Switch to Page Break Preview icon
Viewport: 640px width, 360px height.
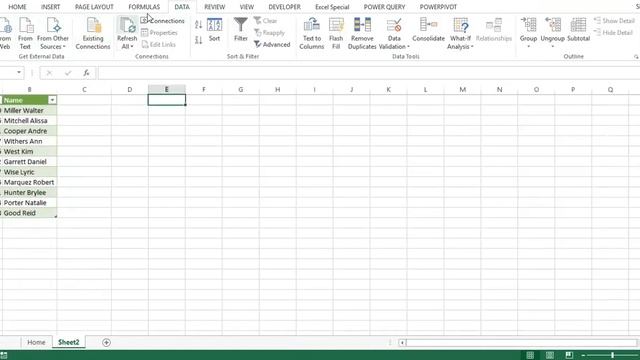(x=569, y=355)
